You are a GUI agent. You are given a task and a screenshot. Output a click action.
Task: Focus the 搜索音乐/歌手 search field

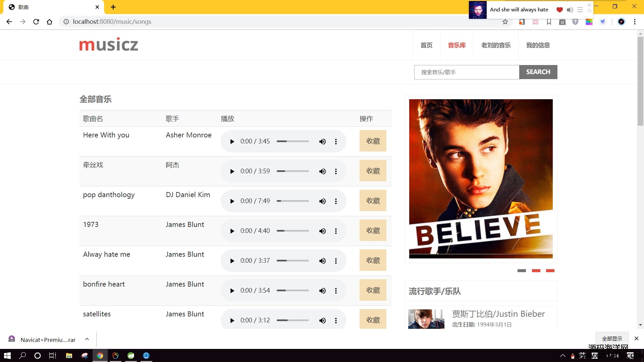pyautogui.click(x=467, y=72)
